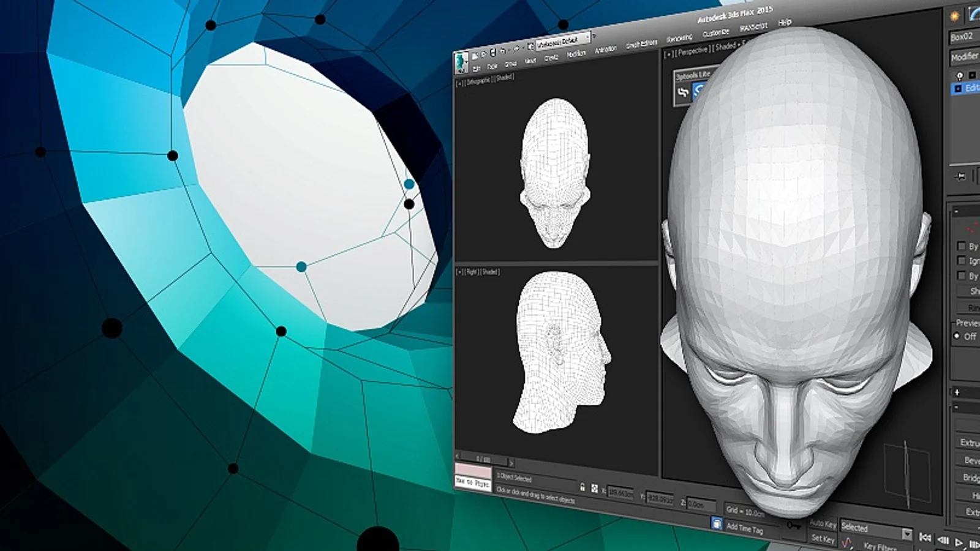This screenshot has width=980, height=551.
Task: Toggle the Absolute/Offset transform mode icon
Action: click(x=594, y=489)
